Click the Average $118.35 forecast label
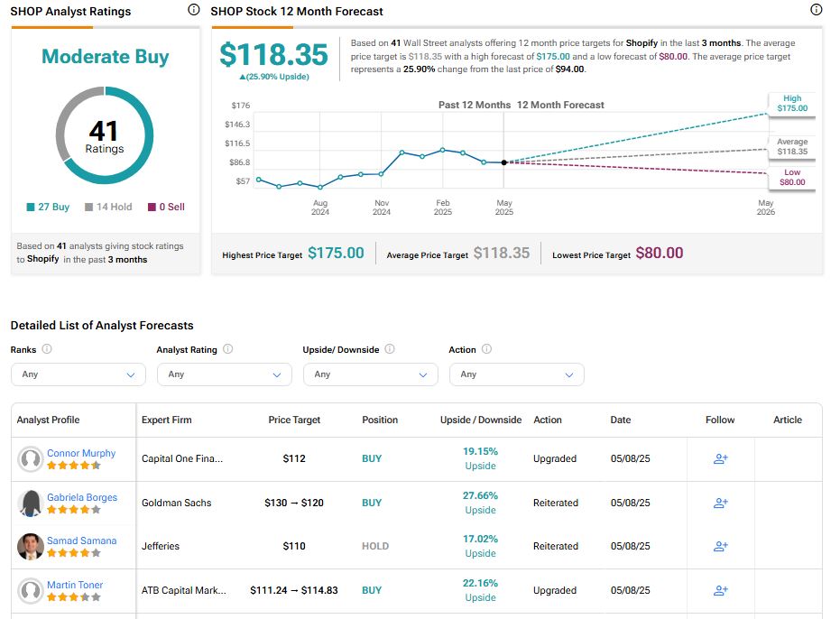The width and height of the screenshot is (840, 619). [792, 146]
